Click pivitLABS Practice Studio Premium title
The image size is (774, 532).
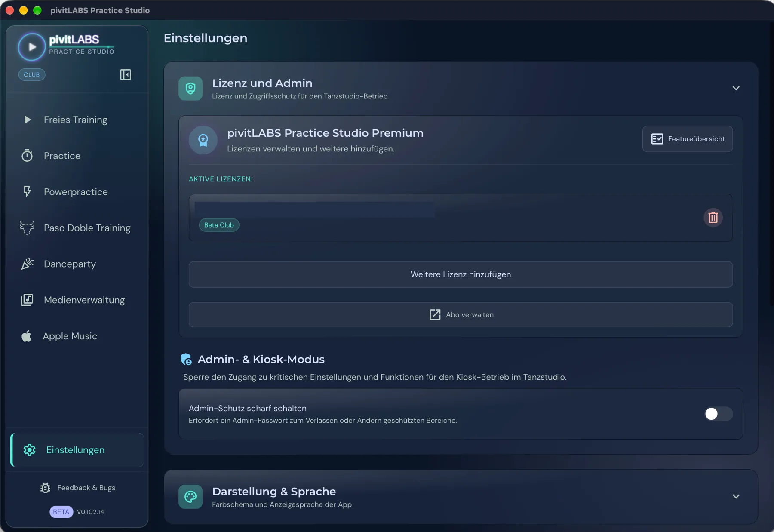click(325, 133)
